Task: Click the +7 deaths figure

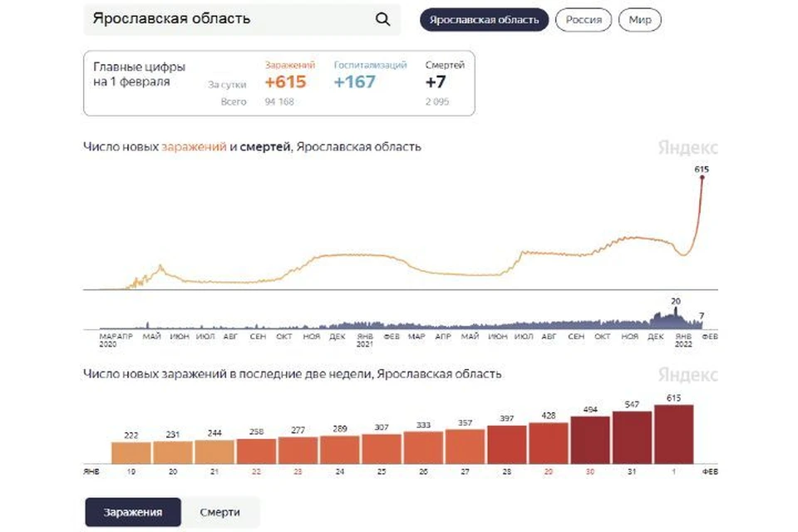Action: click(x=436, y=81)
